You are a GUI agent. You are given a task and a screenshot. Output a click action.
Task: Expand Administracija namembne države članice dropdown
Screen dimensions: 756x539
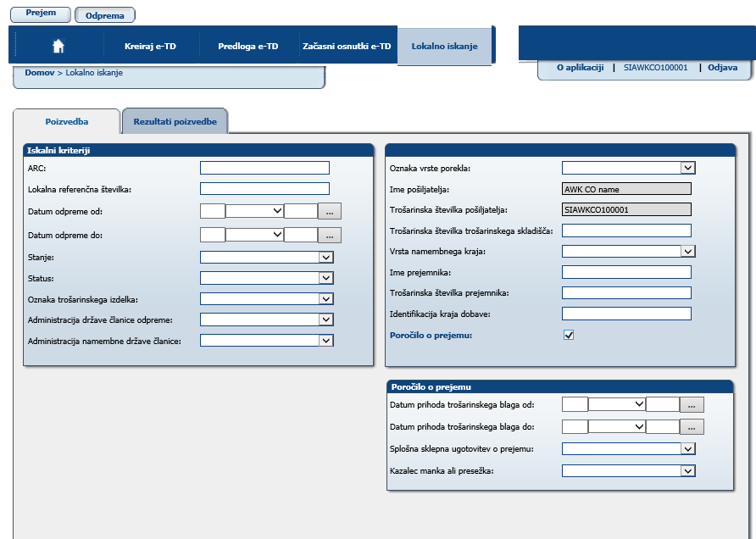[x=267, y=341]
